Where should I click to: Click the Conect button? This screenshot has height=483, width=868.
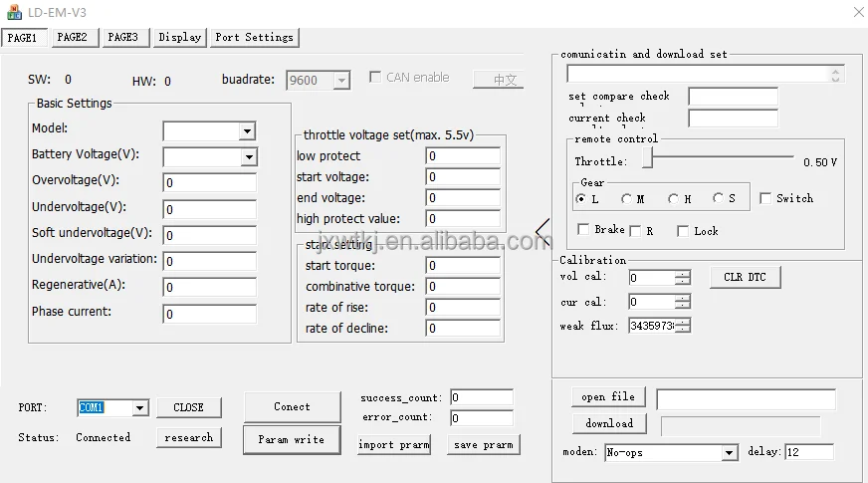(292, 407)
